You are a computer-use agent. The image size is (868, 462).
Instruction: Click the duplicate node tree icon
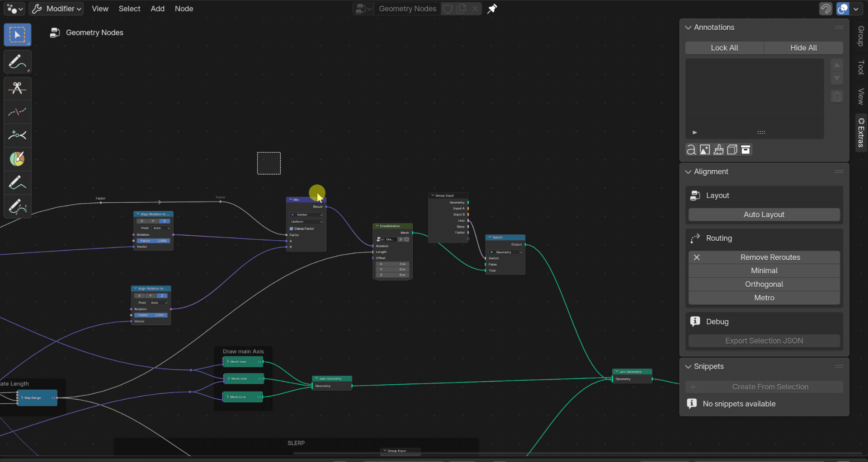[461, 9]
